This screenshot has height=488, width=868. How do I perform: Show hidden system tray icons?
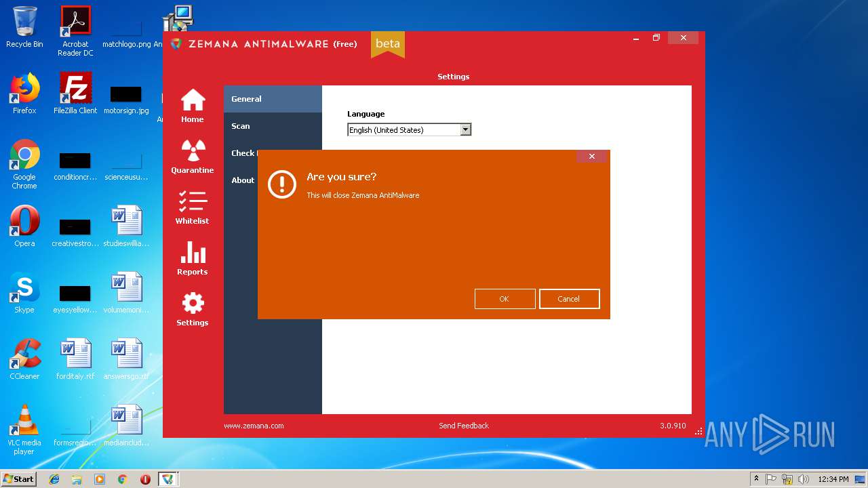757,479
